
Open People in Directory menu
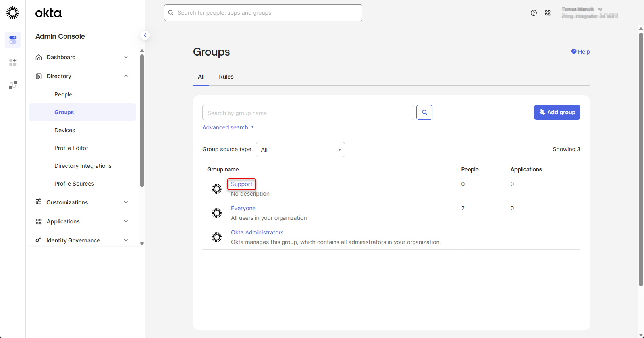click(64, 94)
